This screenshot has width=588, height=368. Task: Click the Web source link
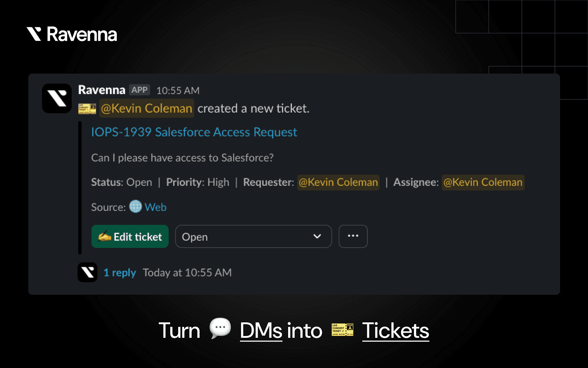point(155,207)
